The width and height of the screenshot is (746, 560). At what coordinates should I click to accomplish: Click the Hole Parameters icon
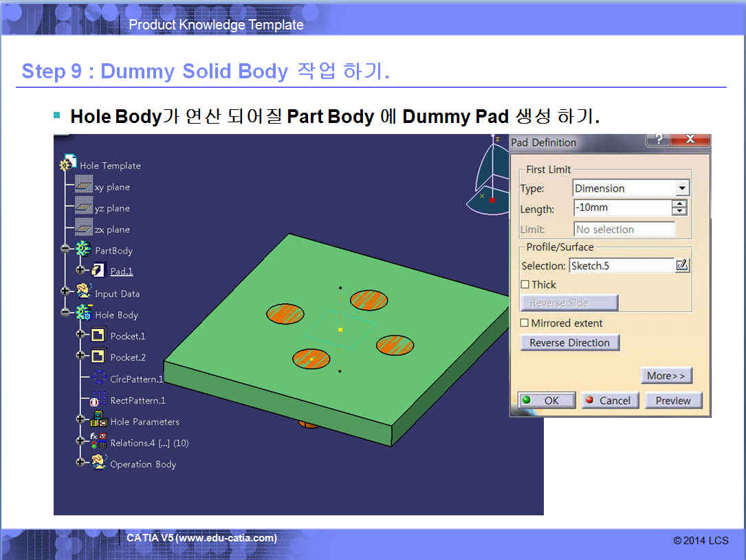tap(98, 420)
